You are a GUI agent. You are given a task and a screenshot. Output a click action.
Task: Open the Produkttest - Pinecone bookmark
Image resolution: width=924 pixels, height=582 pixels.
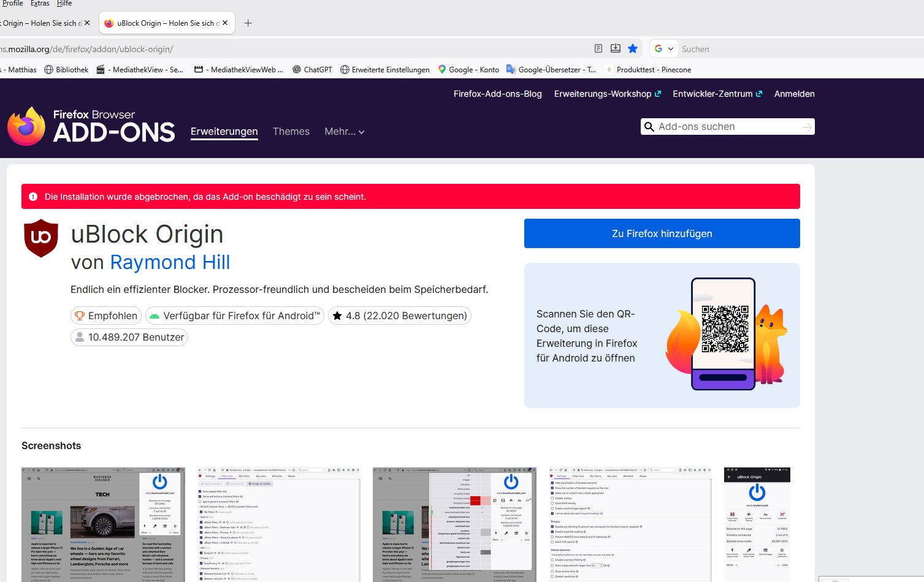(648, 70)
